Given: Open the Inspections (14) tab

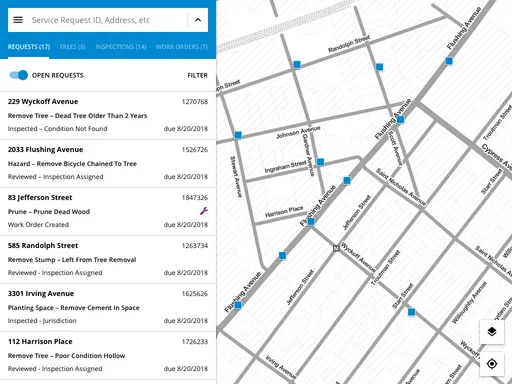Looking at the screenshot, I should pyautogui.click(x=121, y=47).
